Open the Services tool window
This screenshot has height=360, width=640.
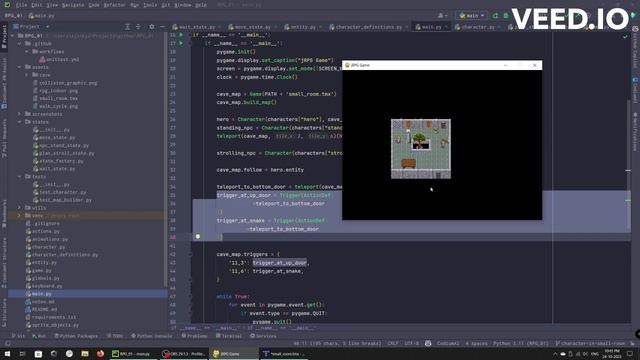263,336
